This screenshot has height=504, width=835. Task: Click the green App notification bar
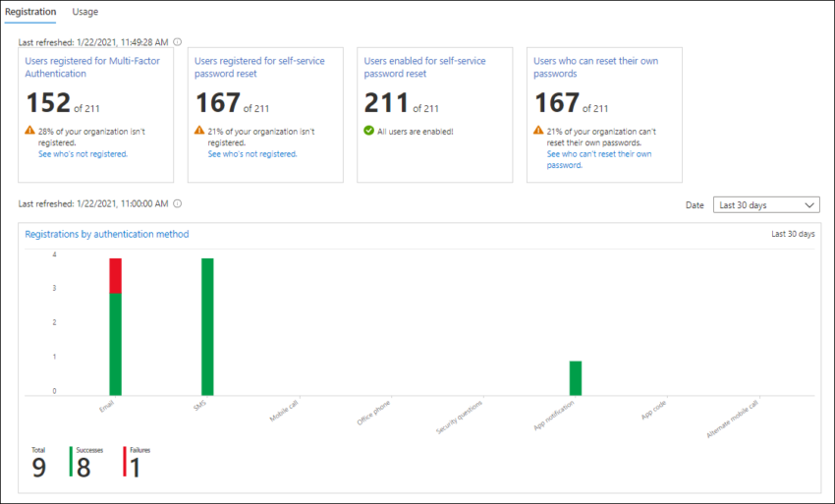(576, 377)
